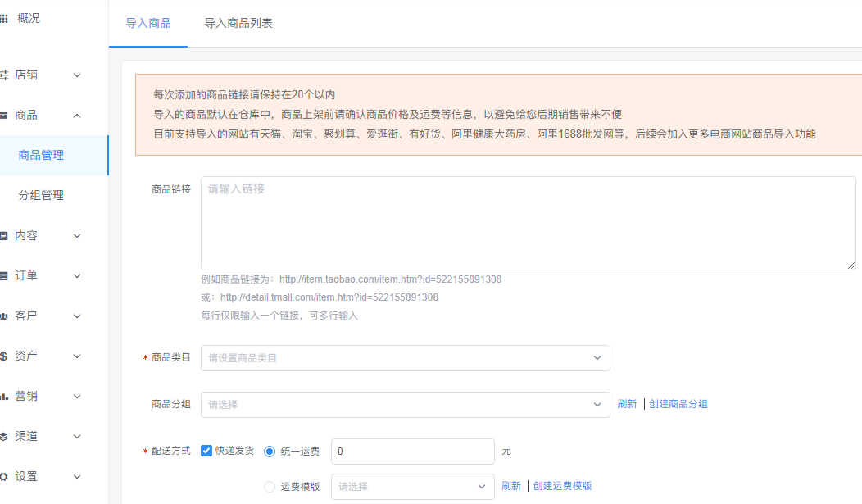Toggle the 快递发货 checkbox

pos(206,451)
